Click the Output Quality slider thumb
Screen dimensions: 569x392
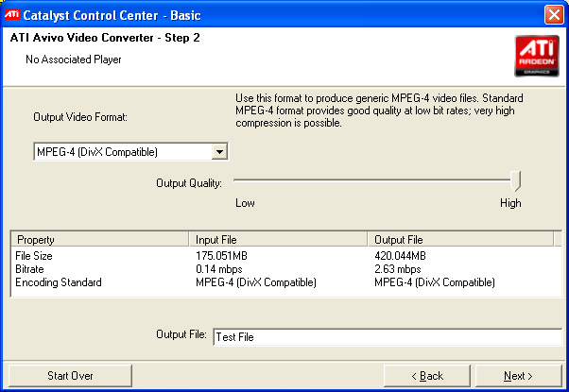[x=515, y=181]
